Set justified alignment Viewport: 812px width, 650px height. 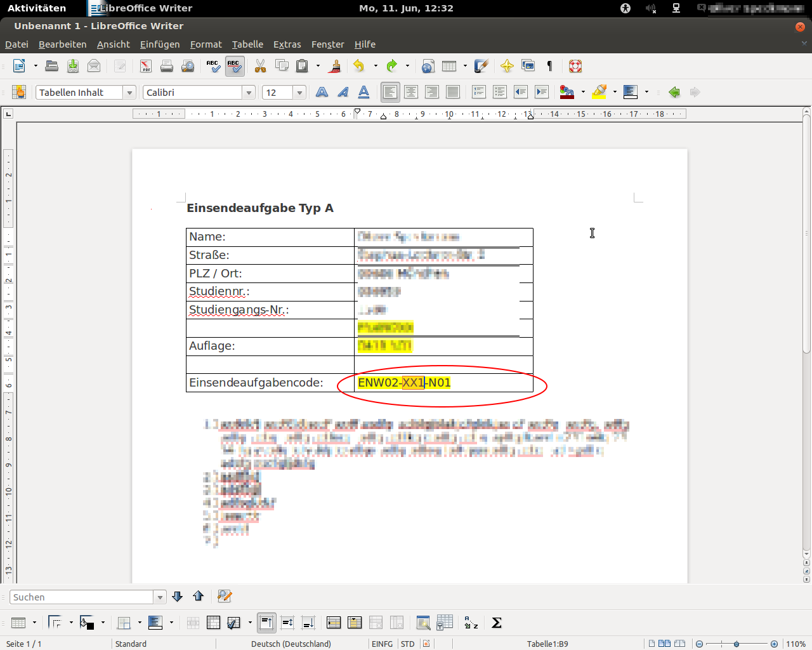(453, 93)
